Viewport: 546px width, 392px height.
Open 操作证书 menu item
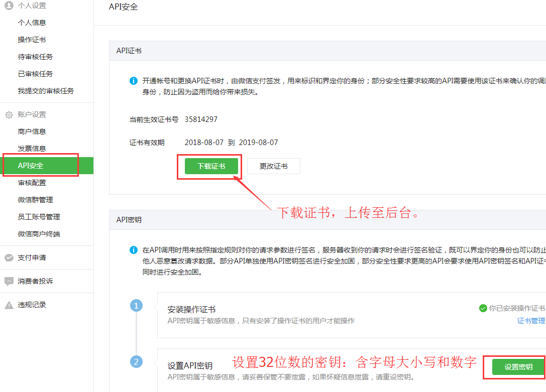click(x=32, y=40)
